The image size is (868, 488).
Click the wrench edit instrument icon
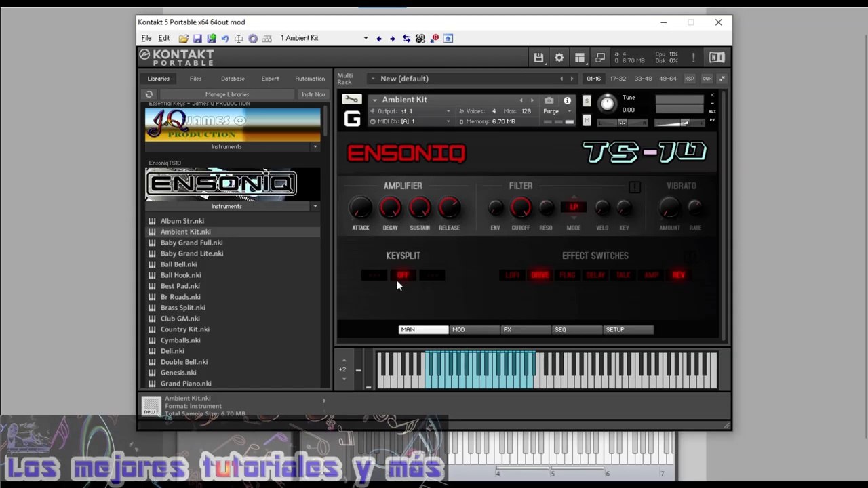[351, 100]
